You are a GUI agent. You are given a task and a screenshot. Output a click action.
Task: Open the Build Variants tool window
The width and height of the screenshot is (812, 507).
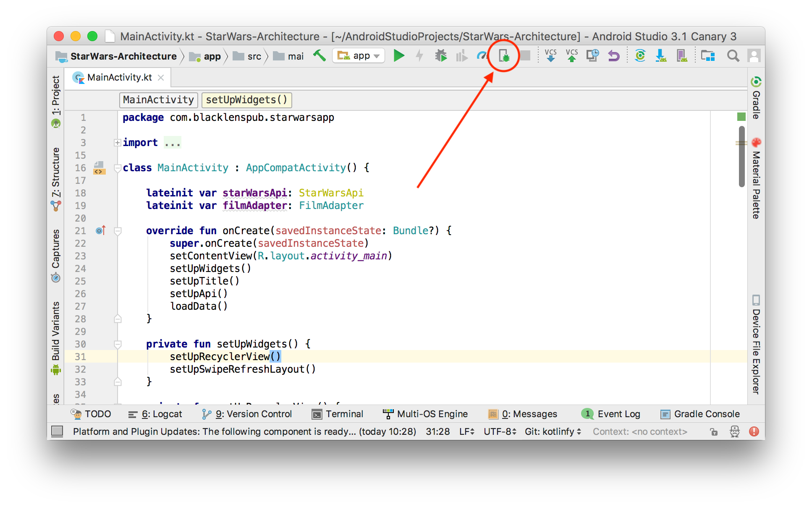[x=56, y=338]
